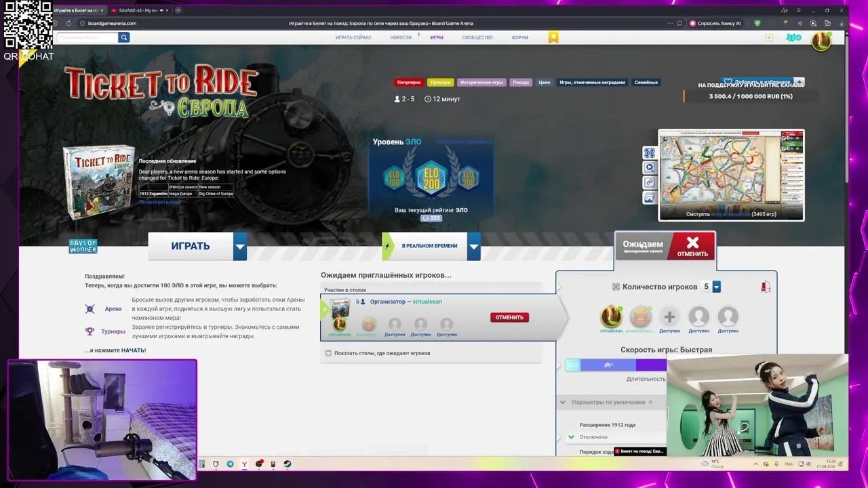This screenshot has width=868, height=488.
Task: Click the trophy icon next to Турниры
Action: pos(90,331)
